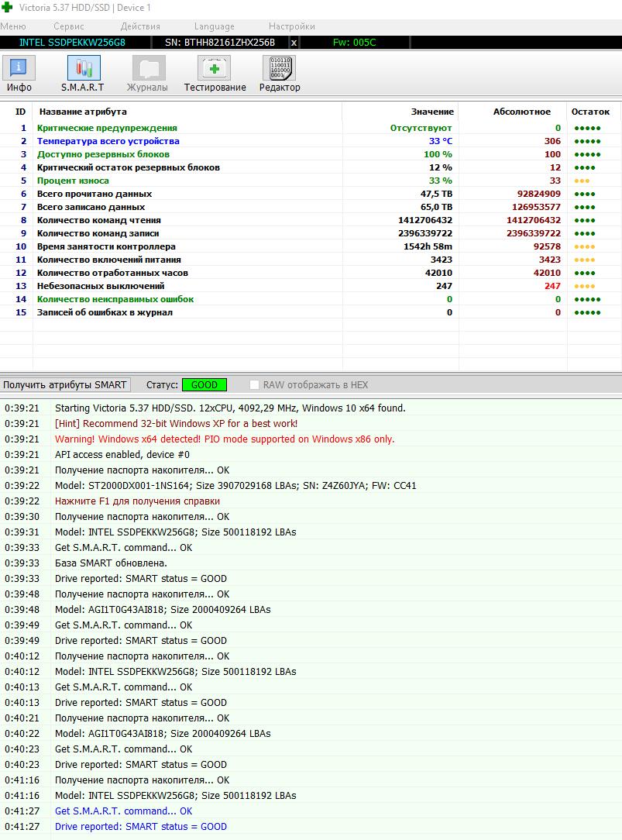
Task: Open the Редактор hex editor
Action: pyautogui.click(x=280, y=74)
